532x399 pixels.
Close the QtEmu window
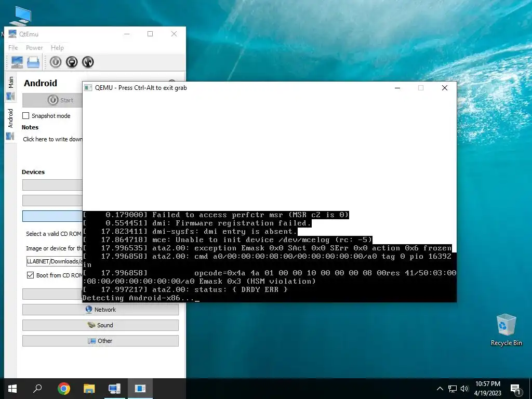174,34
